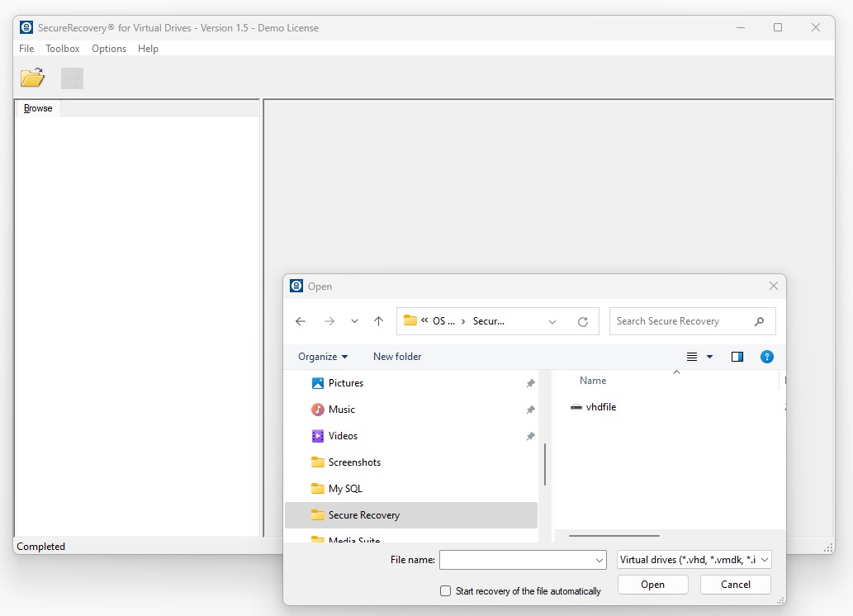The height and width of the screenshot is (616, 853).
Task: Expand the File name dropdown arrow
Action: pos(599,560)
